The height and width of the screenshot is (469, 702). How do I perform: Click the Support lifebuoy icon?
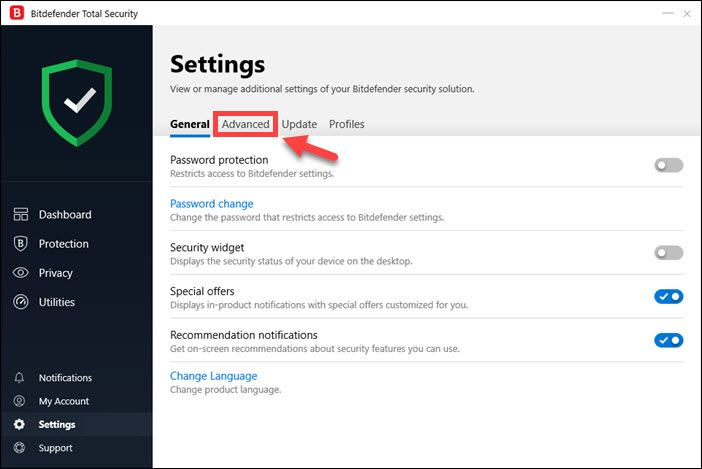[20, 448]
